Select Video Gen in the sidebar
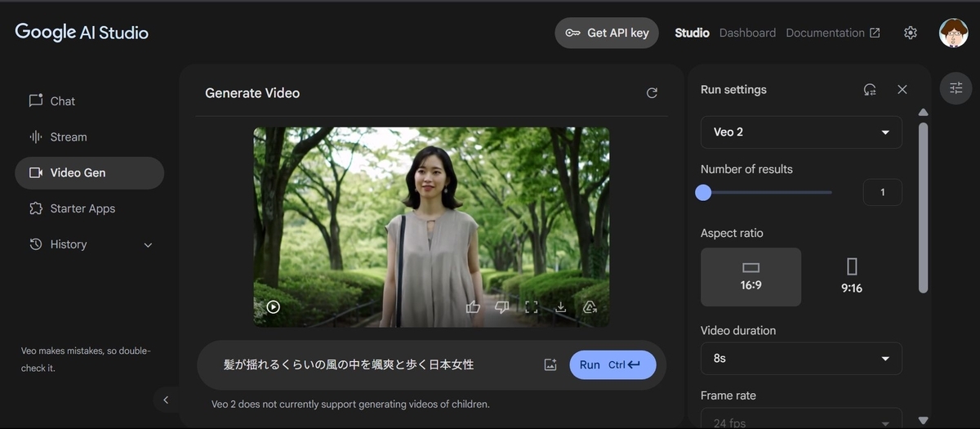Viewport: 980px width, 429px height. click(x=90, y=173)
